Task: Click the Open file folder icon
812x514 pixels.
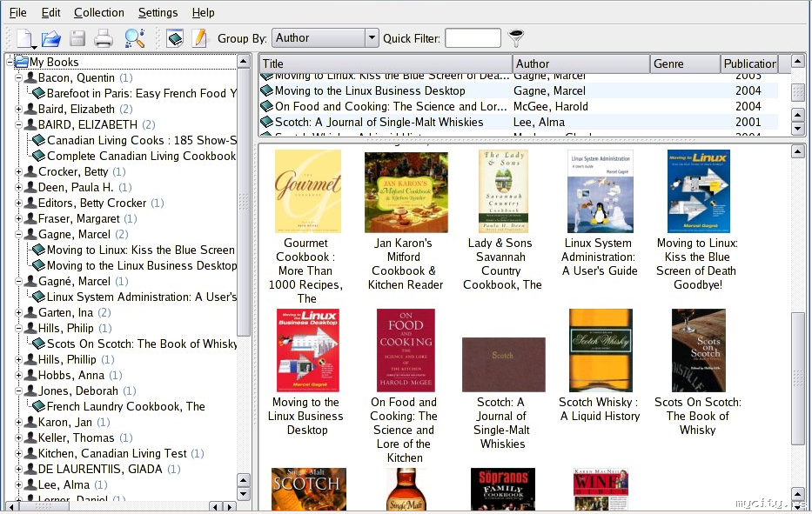Action: click(x=51, y=38)
